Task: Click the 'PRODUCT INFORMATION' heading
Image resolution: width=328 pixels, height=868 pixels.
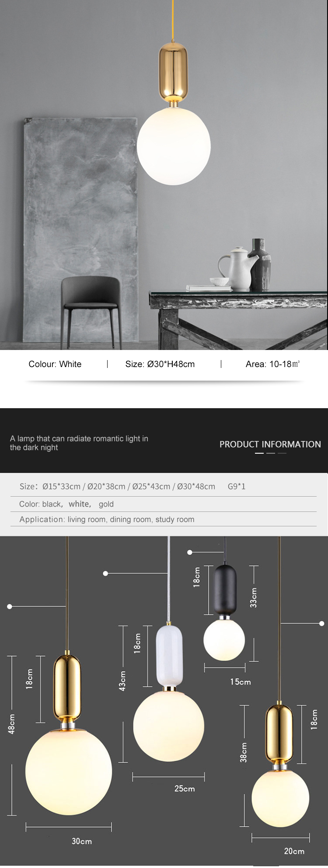Action: [270, 444]
